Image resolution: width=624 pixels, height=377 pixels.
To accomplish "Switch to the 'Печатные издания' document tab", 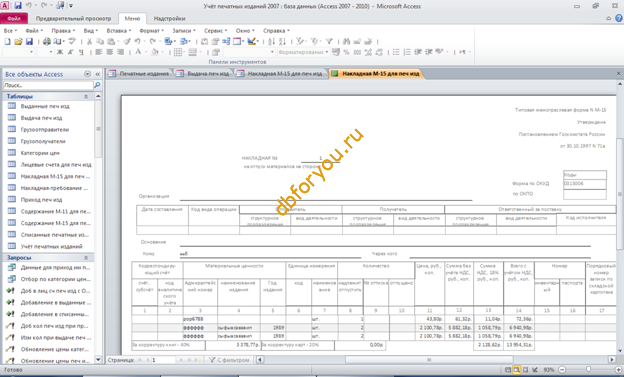I will (x=140, y=74).
